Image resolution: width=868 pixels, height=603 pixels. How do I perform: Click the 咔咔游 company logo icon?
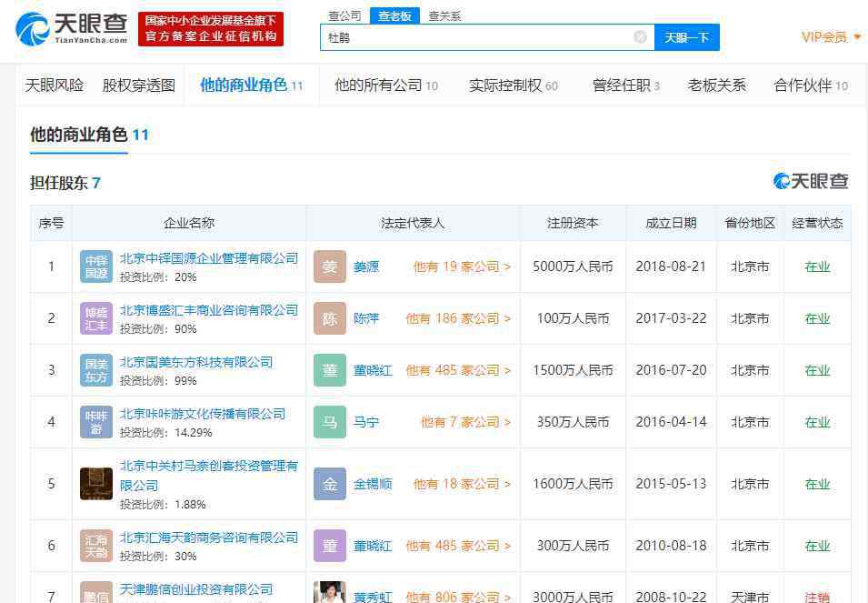click(x=96, y=422)
